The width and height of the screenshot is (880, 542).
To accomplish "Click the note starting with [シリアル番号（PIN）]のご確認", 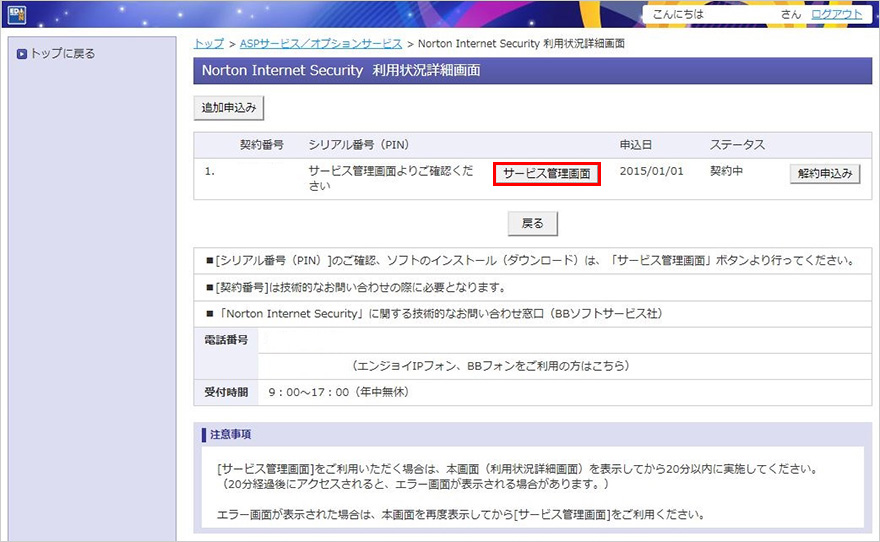I will point(530,261).
